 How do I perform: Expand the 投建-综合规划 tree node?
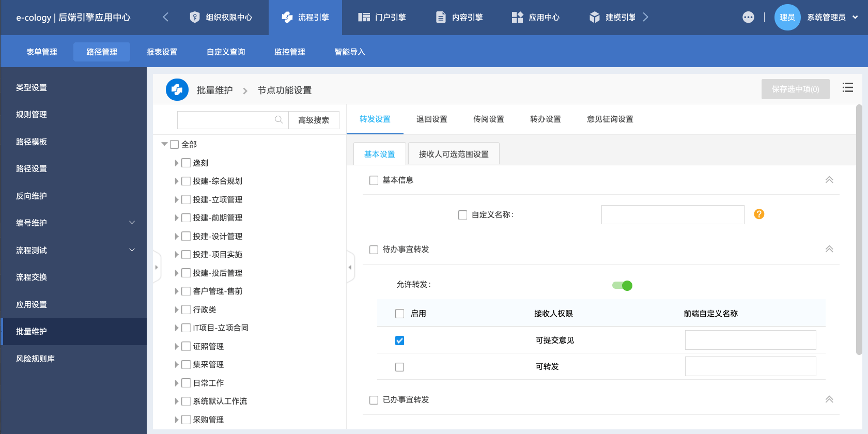(177, 181)
